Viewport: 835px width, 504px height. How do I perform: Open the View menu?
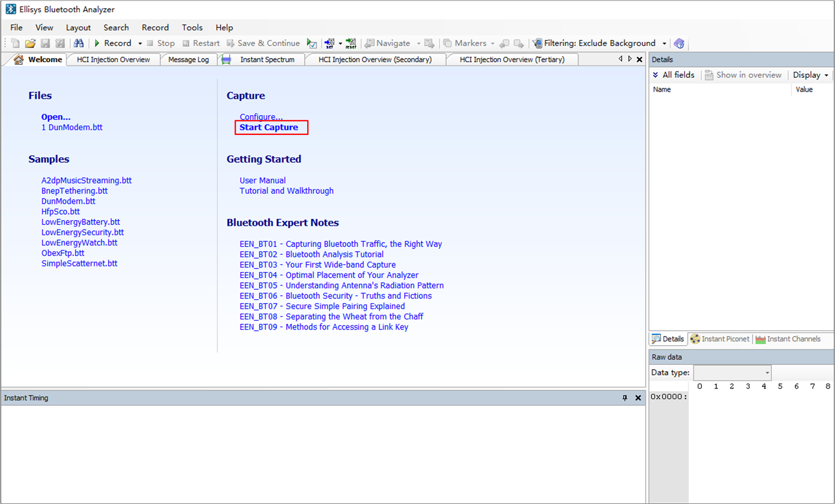(44, 28)
